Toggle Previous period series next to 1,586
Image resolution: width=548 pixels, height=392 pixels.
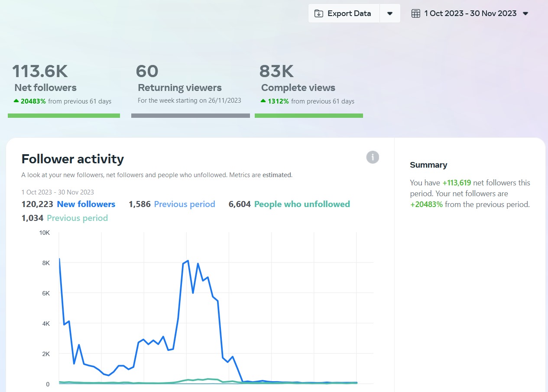pos(185,204)
